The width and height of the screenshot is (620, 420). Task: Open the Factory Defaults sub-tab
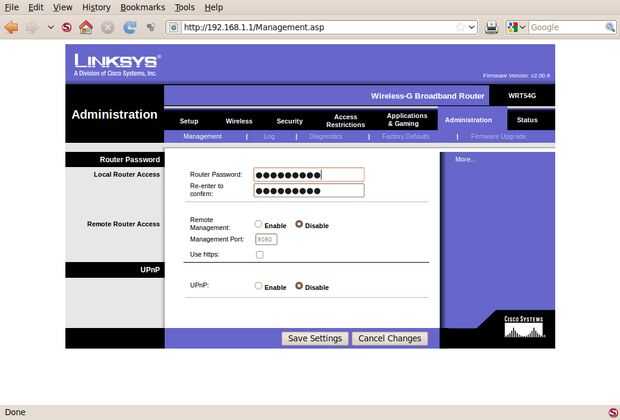406,136
